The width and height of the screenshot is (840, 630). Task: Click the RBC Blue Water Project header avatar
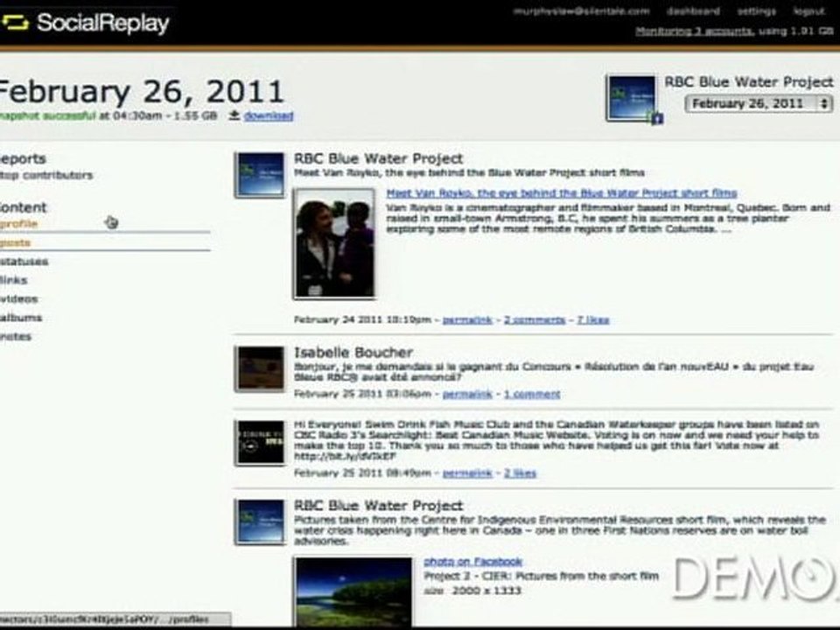630,97
